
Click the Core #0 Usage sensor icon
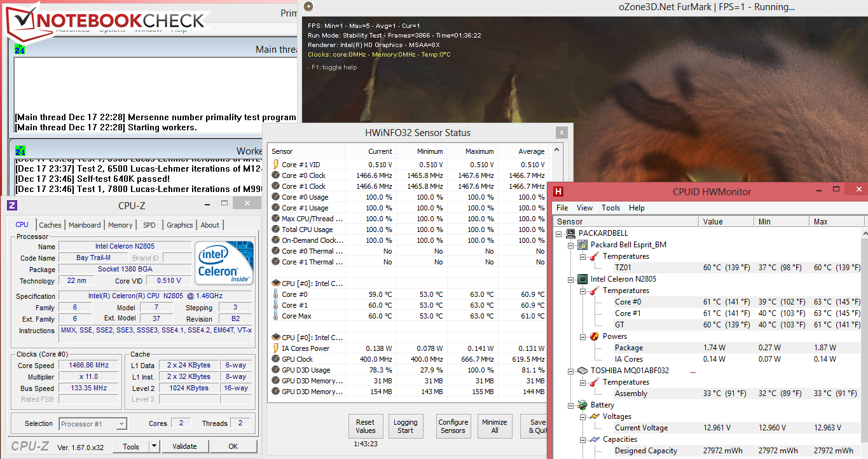tap(275, 197)
